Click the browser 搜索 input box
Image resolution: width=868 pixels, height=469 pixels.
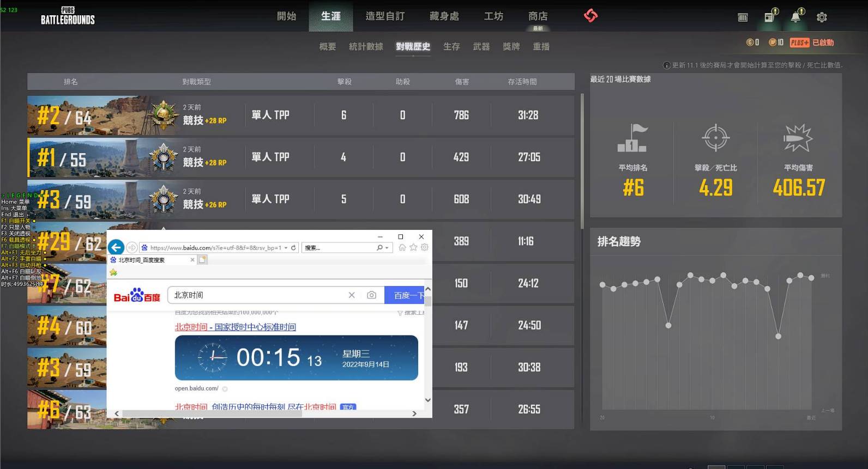click(x=338, y=248)
